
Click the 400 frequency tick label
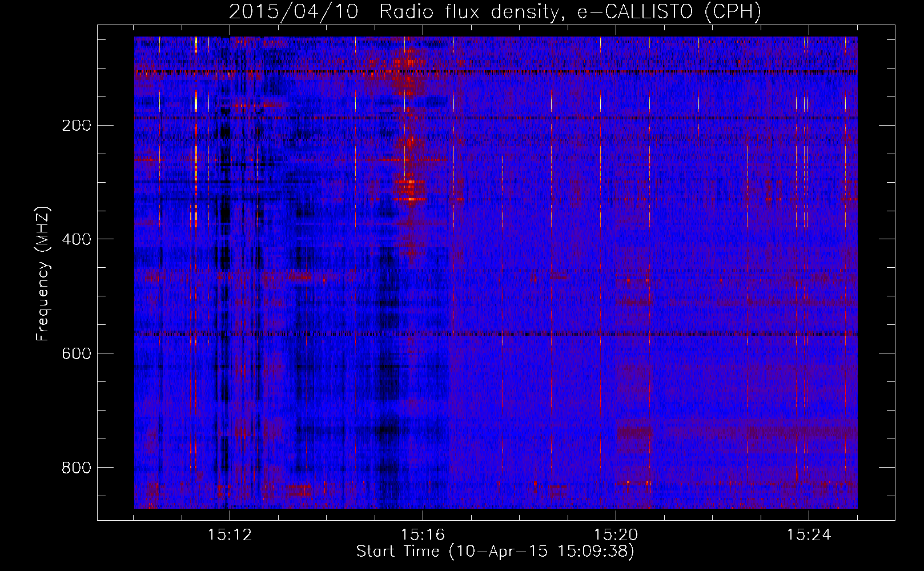coord(77,240)
